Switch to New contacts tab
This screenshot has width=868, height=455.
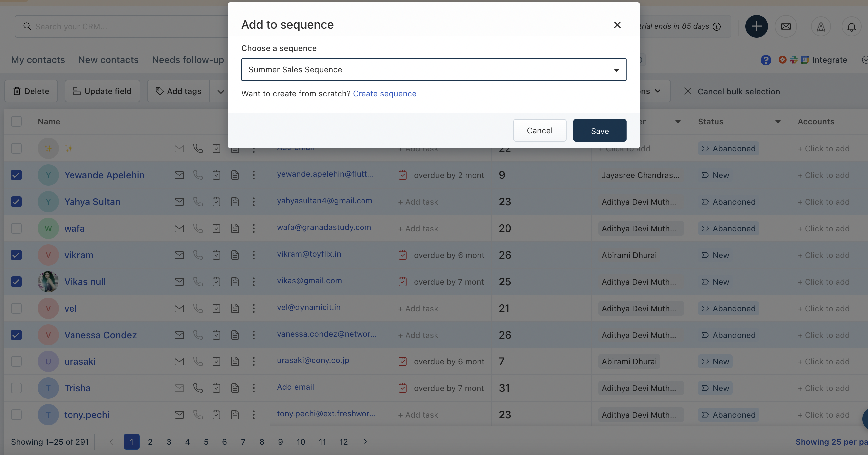[108, 60]
